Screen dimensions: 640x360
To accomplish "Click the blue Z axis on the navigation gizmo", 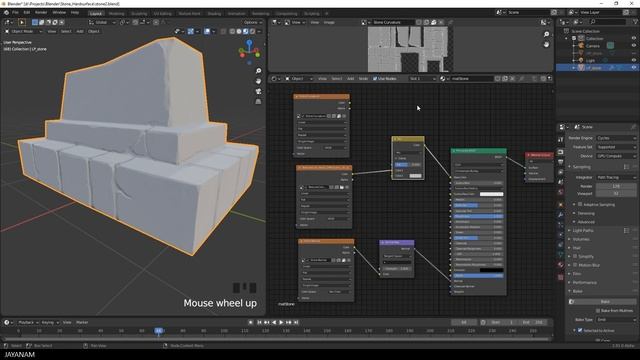I will pyautogui.click(x=249, y=42).
